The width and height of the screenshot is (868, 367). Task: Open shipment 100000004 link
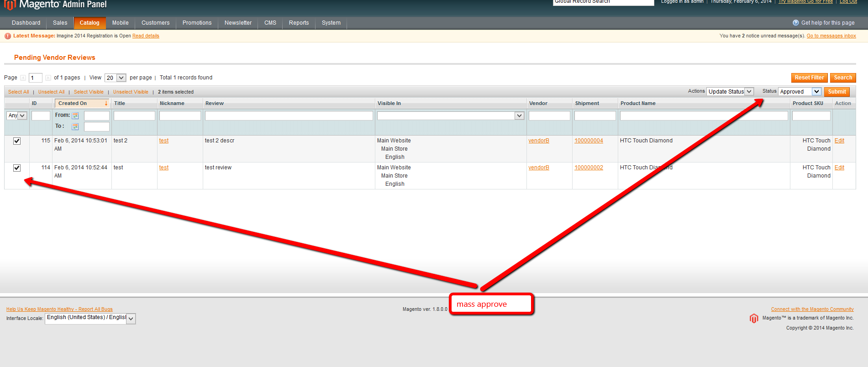[589, 141]
